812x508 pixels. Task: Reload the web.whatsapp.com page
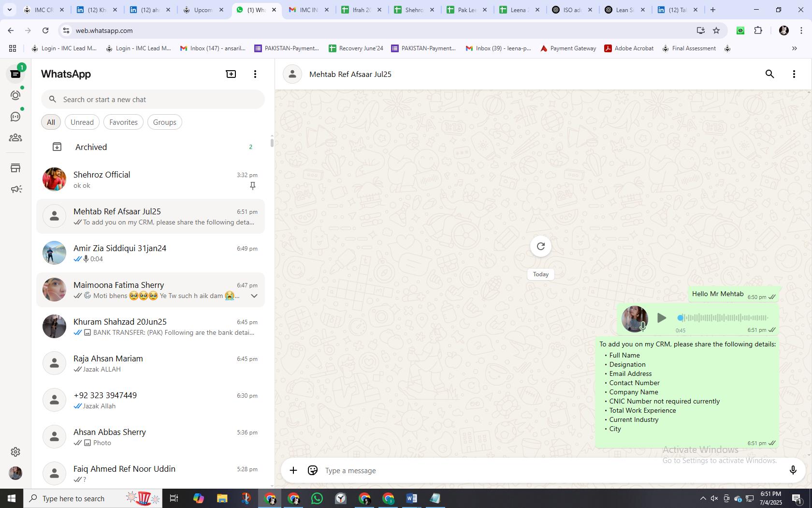(x=45, y=30)
